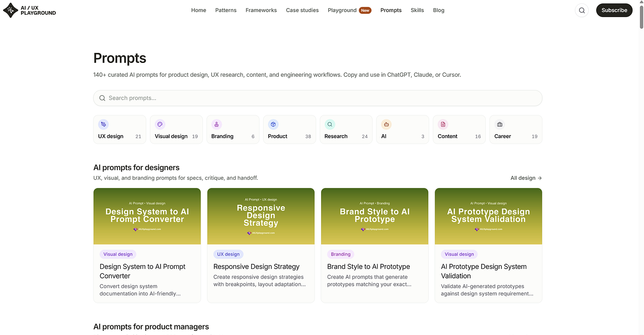Click 'Validate AI-generated prototypes' description
644x335 pixels.
point(487,290)
